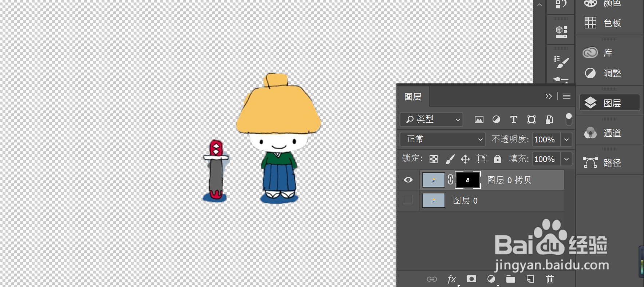This screenshot has width=644, height=287.
Task: Open the brush settings panel icon
Action: point(561,62)
